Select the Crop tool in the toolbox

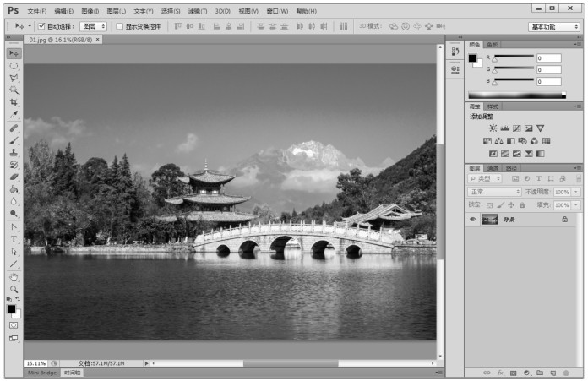point(14,101)
